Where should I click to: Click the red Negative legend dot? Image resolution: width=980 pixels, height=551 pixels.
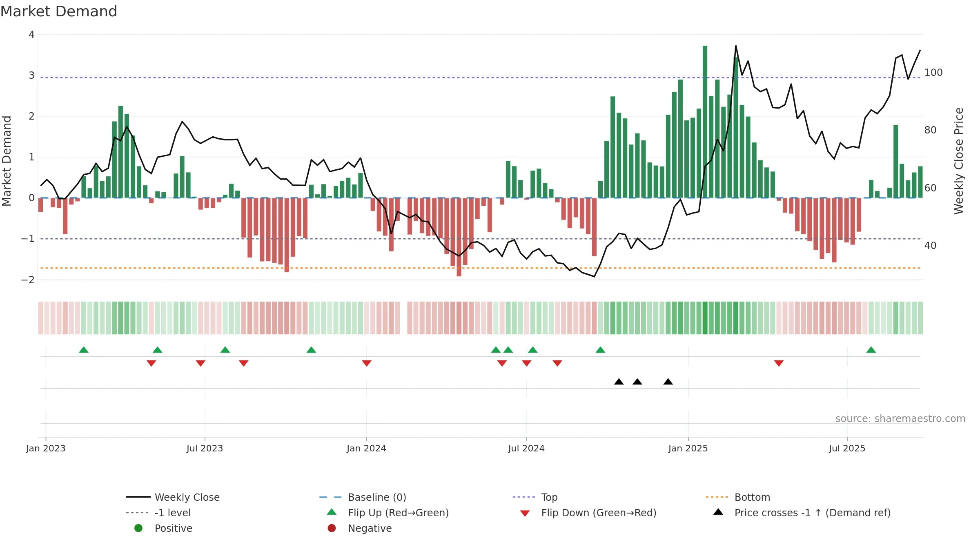332,528
